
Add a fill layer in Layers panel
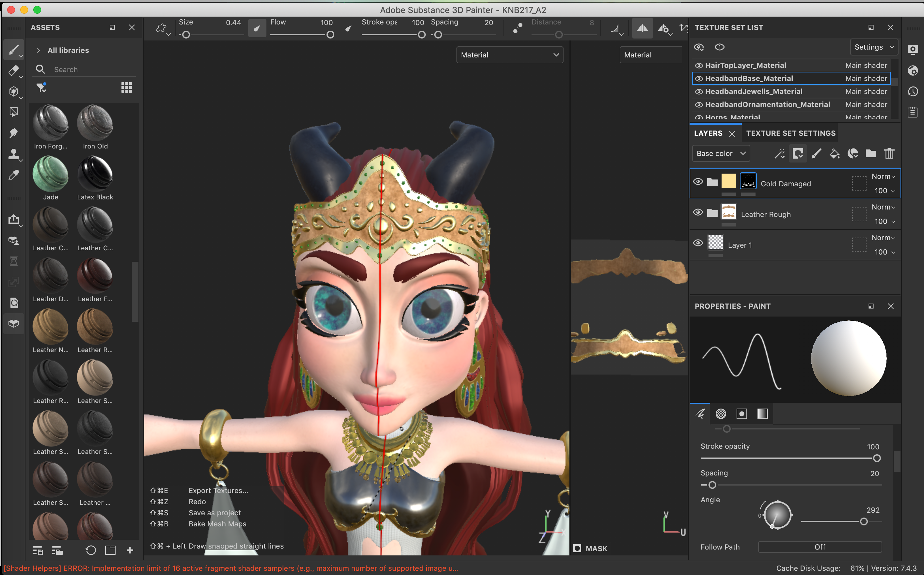[834, 154]
